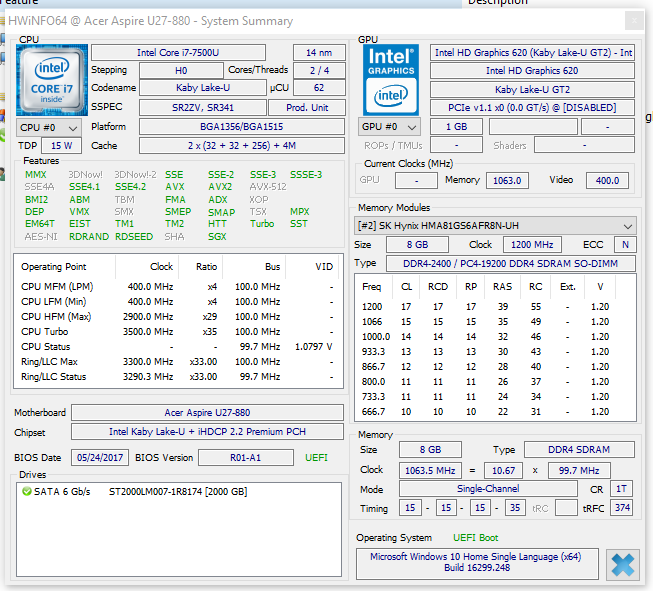
Task: Click the Turbo feature label
Action: (x=262, y=224)
